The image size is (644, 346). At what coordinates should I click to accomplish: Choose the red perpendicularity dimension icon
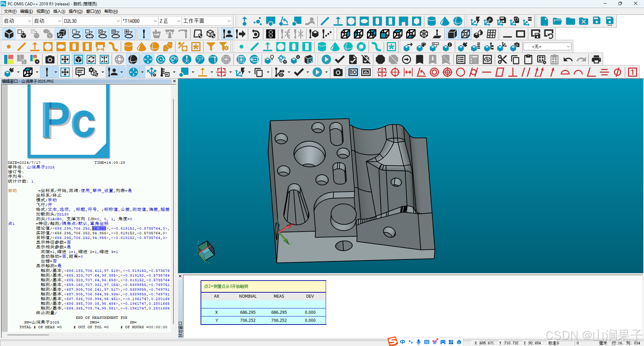click(513, 72)
